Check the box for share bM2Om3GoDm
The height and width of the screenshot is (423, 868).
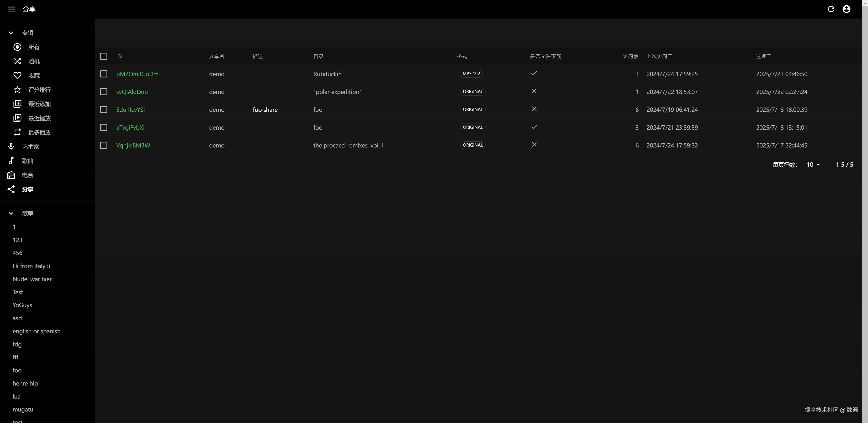pos(104,74)
